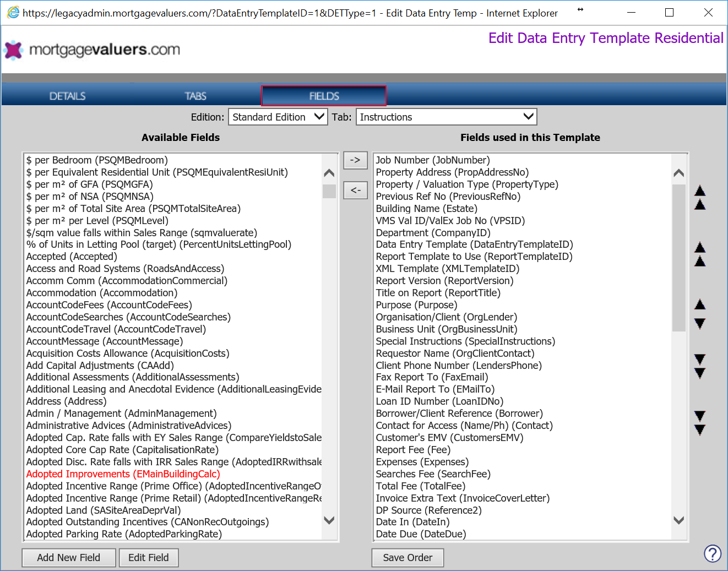Select Job Number (JobNumber) in template fields

432,160
